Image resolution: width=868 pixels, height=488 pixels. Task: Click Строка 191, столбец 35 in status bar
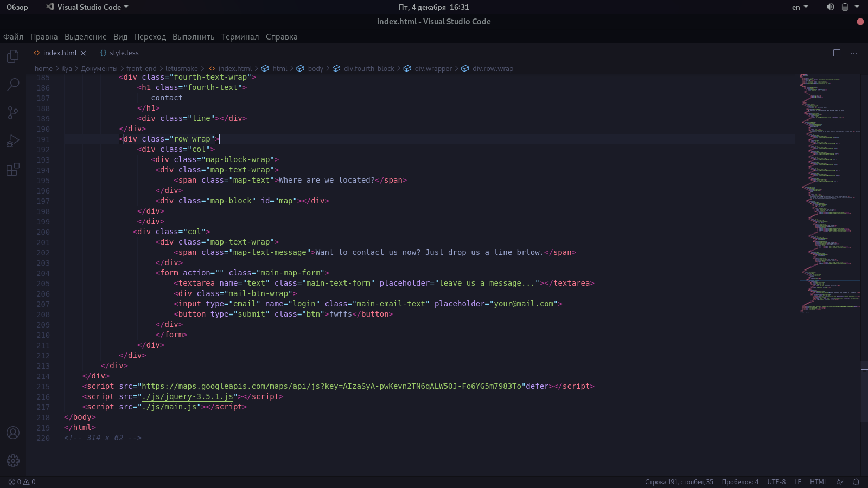click(679, 482)
